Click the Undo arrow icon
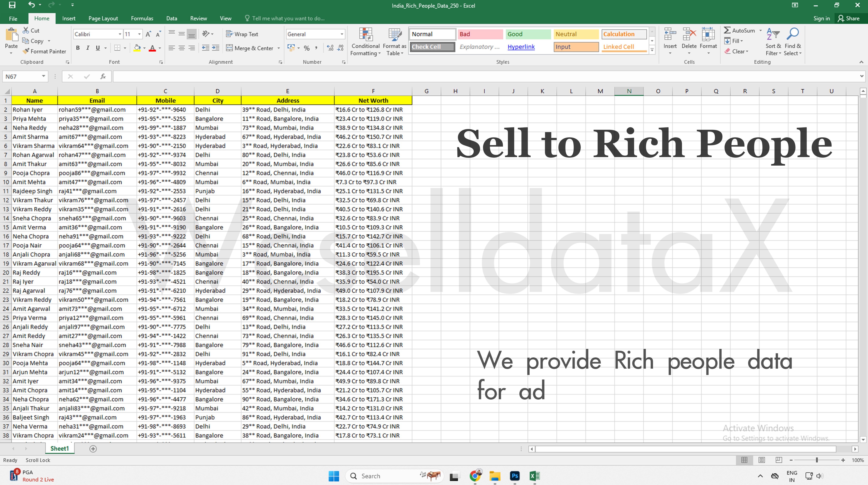Screen dimensions: 868x485 click(31, 5)
